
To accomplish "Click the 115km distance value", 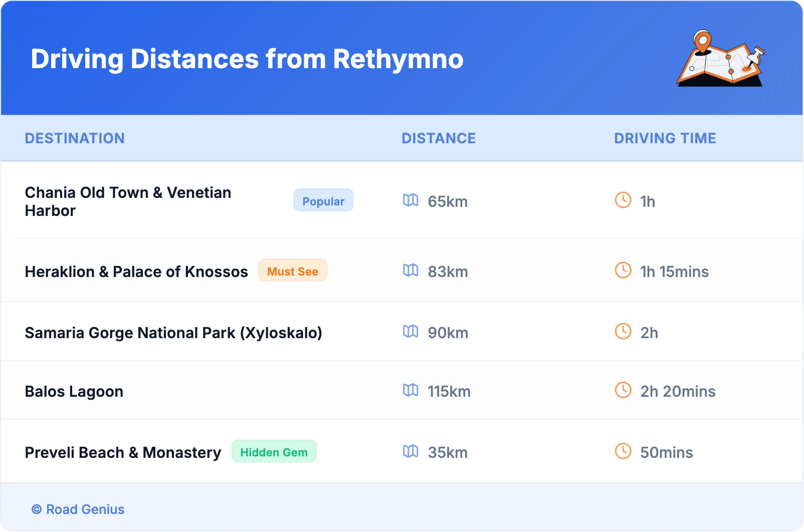I will pyautogui.click(x=449, y=391).
